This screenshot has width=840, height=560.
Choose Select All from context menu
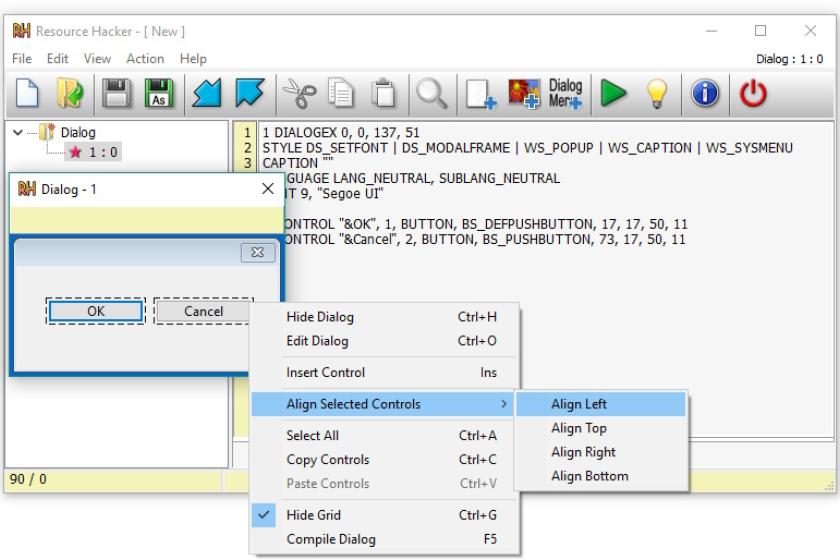coord(384,436)
